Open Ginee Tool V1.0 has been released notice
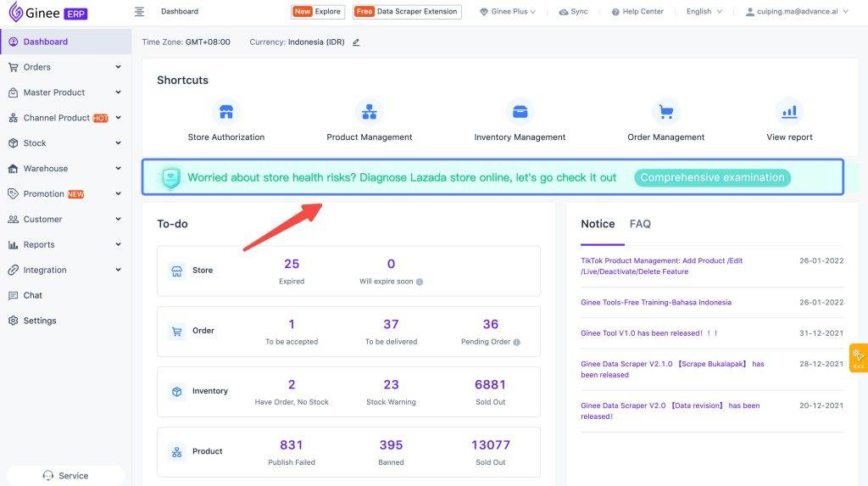Screen dimensions: 868x486 (x=648, y=333)
